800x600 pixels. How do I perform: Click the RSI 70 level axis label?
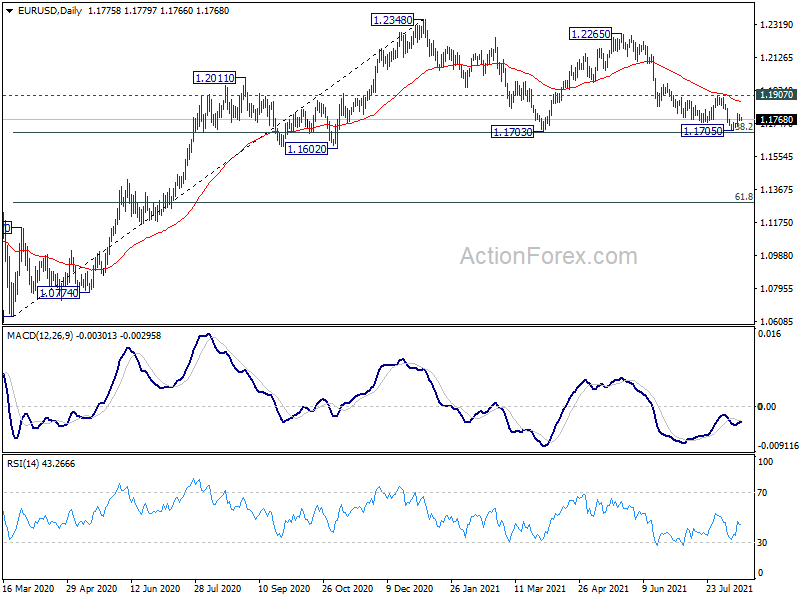click(762, 493)
